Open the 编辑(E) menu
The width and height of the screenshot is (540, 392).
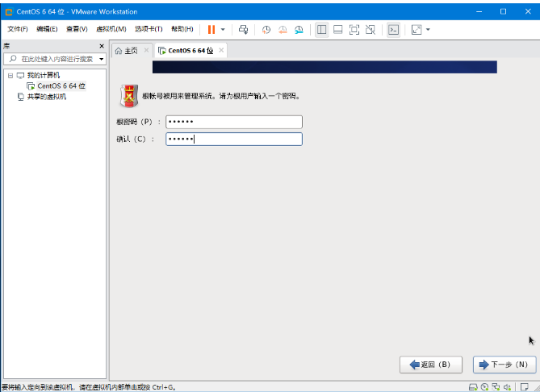pyautogui.click(x=47, y=29)
